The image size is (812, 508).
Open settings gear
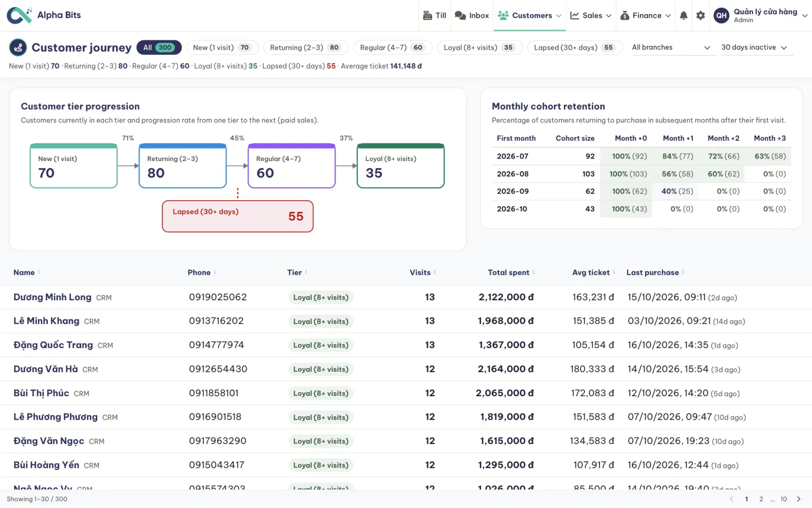coord(700,16)
